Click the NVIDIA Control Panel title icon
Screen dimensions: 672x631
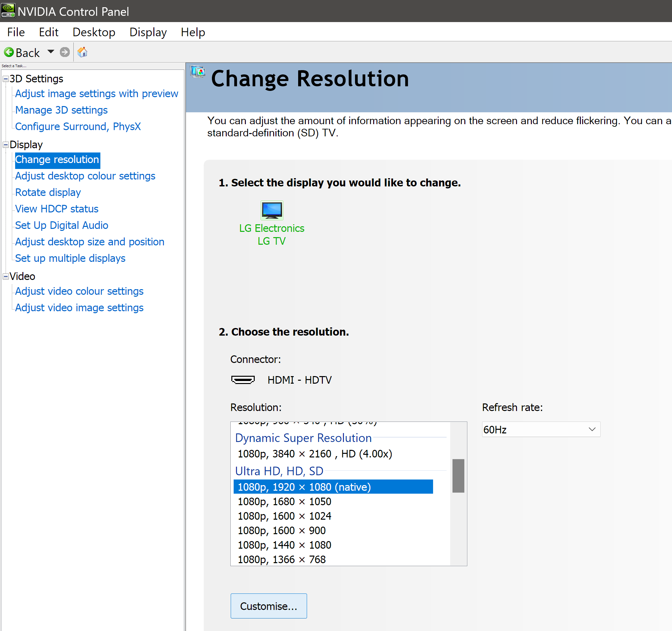(8, 11)
